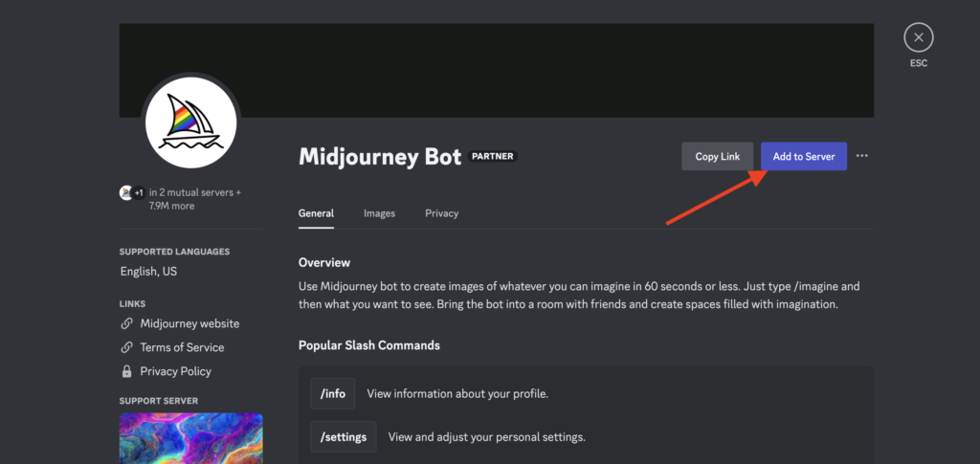This screenshot has width=980, height=464.
Task: Click the SUPPORTED LANGUAGES label
Action: [x=174, y=252]
